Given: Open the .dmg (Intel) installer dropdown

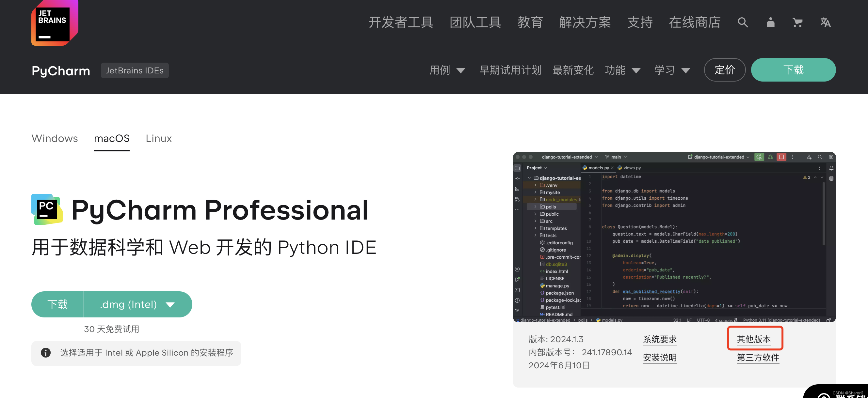Looking at the screenshot, I should pyautogui.click(x=138, y=304).
